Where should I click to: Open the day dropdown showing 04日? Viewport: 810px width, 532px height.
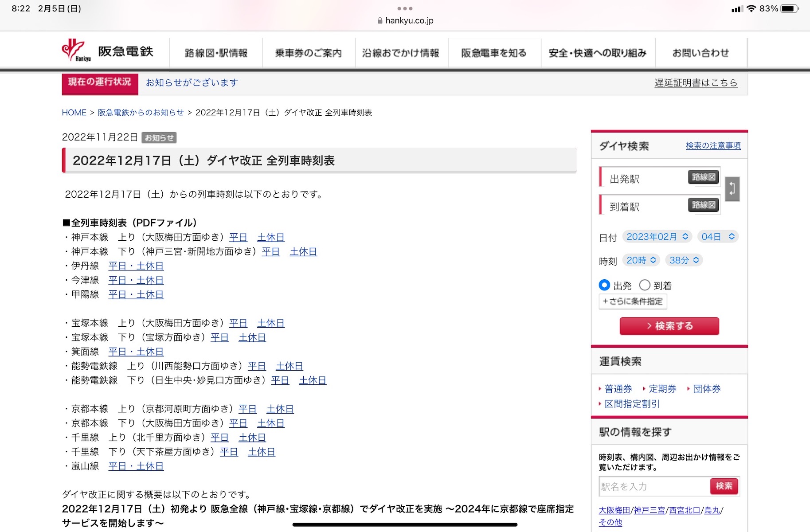718,237
